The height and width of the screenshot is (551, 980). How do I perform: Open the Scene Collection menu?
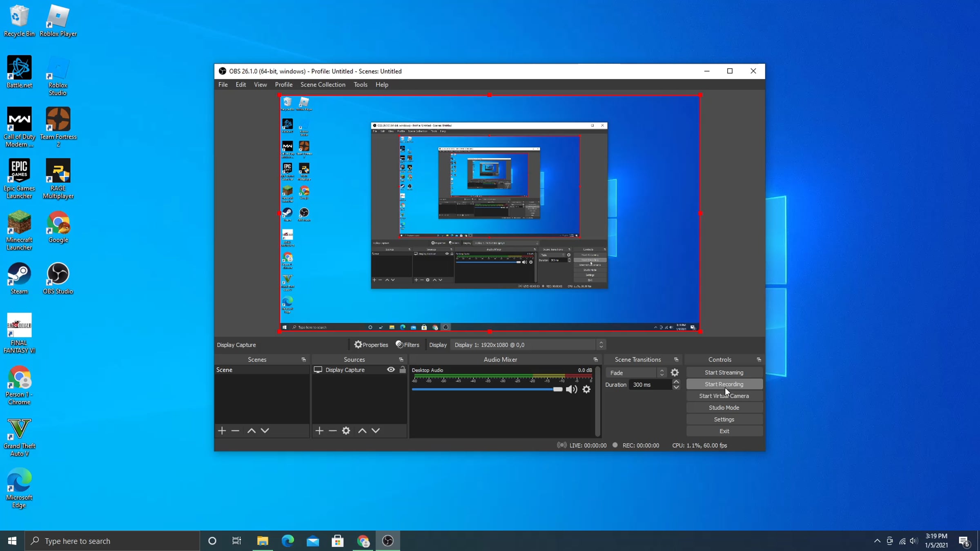(x=323, y=84)
